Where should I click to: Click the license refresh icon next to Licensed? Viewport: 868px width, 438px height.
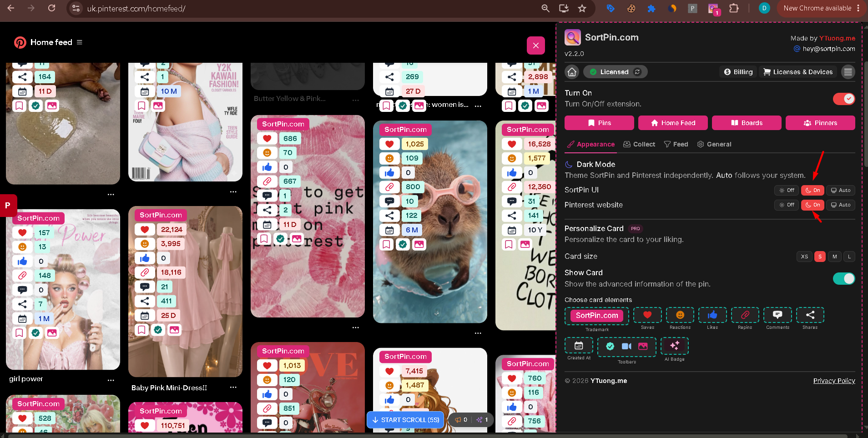(637, 72)
